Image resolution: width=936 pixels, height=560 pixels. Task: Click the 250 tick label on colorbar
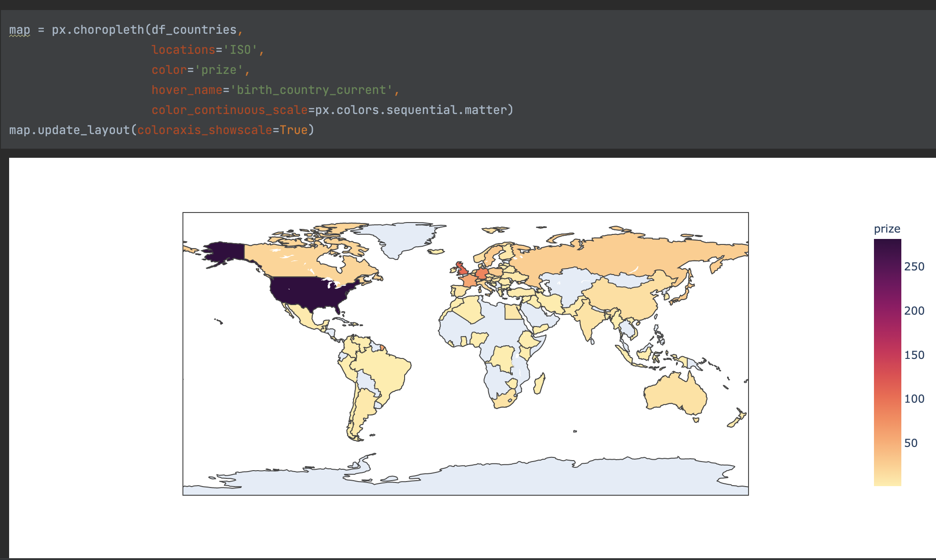pyautogui.click(x=914, y=267)
